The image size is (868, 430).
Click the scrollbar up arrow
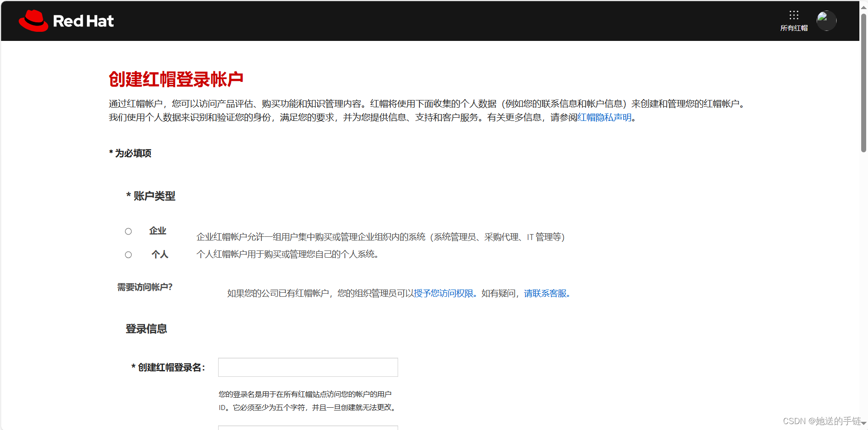(x=863, y=7)
